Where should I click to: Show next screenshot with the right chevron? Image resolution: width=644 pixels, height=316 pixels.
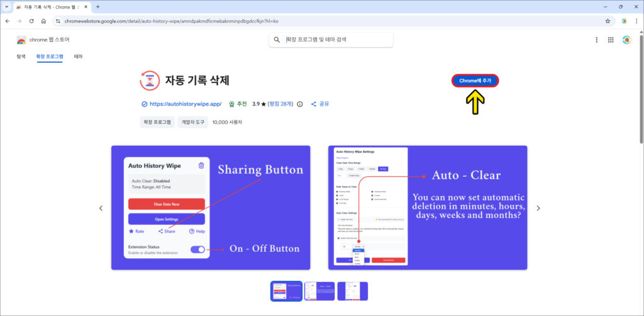click(x=538, y=208)
